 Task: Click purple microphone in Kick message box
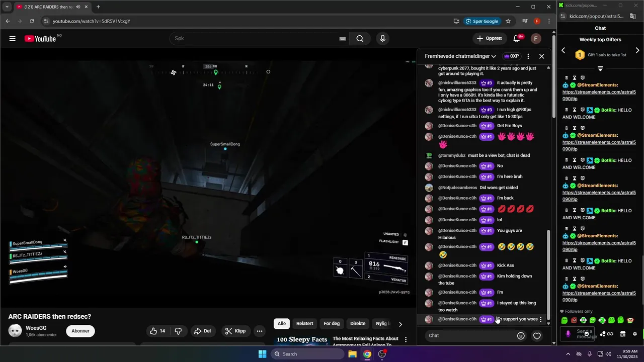[x=568, y=334]
